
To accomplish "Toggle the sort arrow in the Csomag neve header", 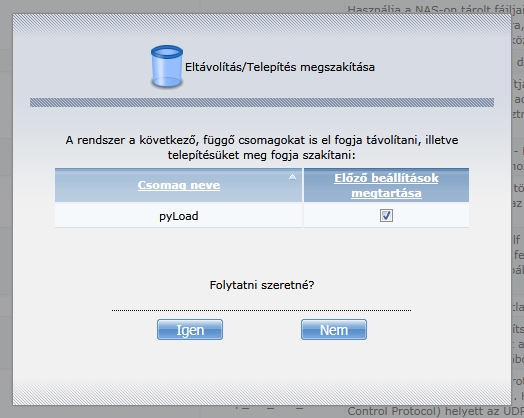I will pos(292,177).
